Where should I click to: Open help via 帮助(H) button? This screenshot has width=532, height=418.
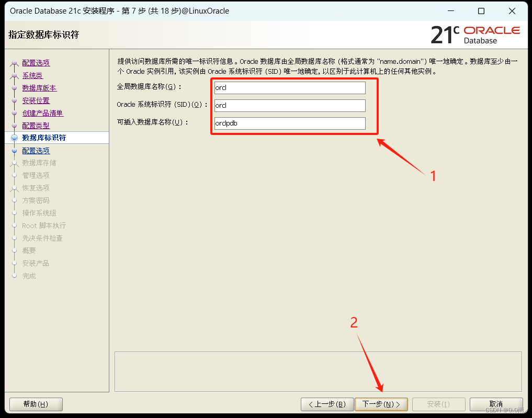click(x=36, y=404)
